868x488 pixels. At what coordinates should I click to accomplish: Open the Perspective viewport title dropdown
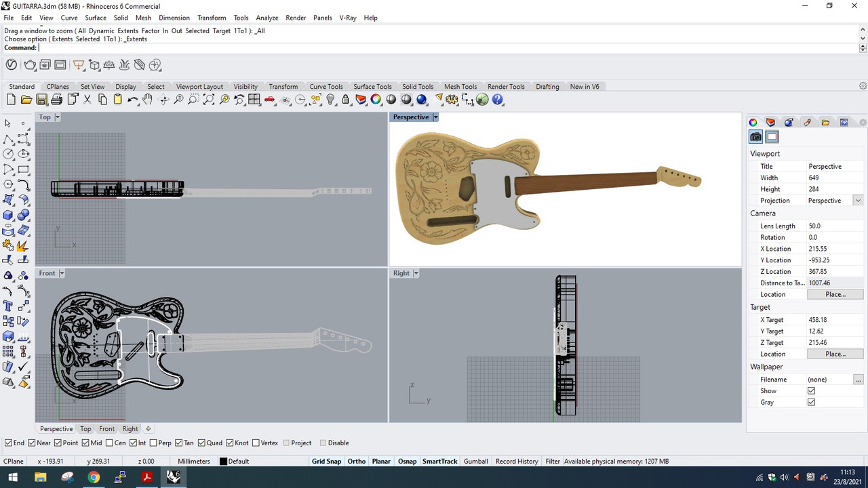tap(435, 117)
